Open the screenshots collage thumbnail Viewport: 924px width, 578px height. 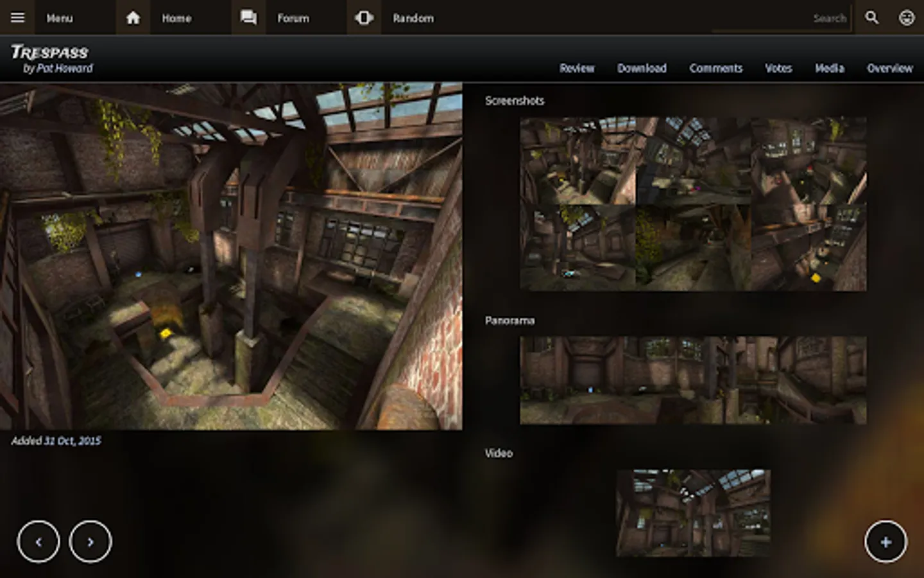tap(693, 204)
